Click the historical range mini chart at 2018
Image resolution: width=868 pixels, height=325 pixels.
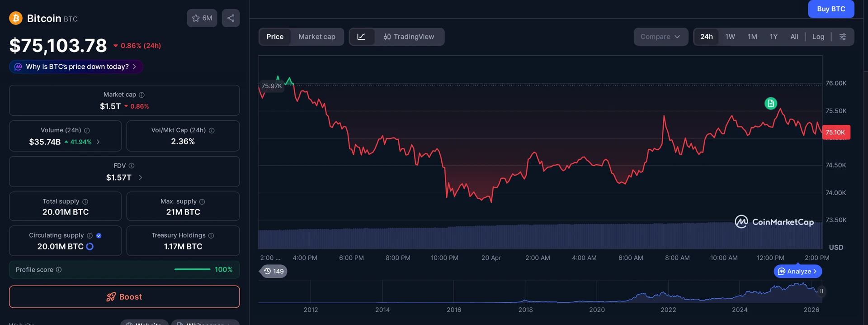pos(525,292)
